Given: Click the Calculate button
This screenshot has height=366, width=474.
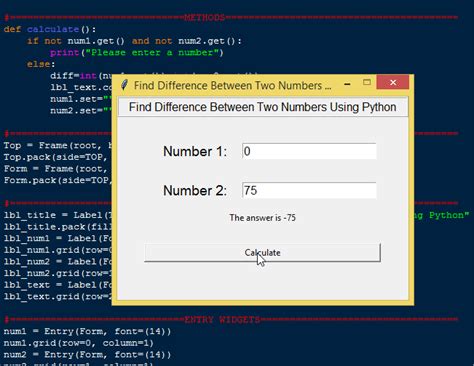Looking at the screenshot, I should 262,253.
